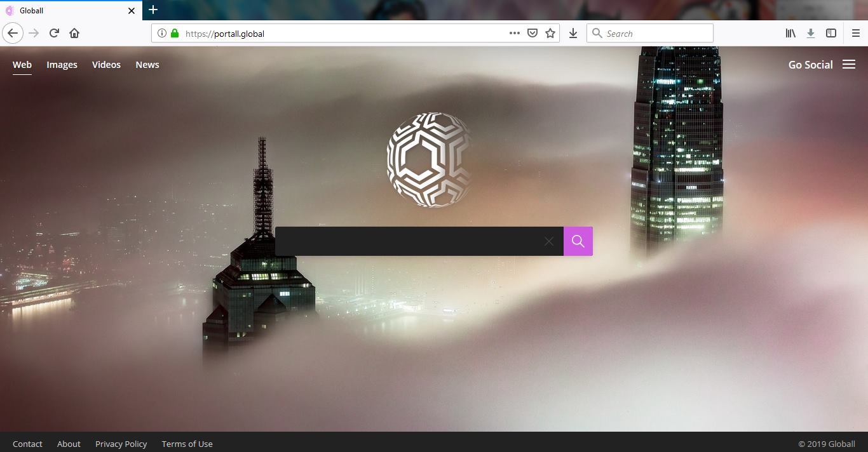Toggle the Firefox sidebar view icon
The height and width of the screenshot is (452, 868).
point(831,33)
